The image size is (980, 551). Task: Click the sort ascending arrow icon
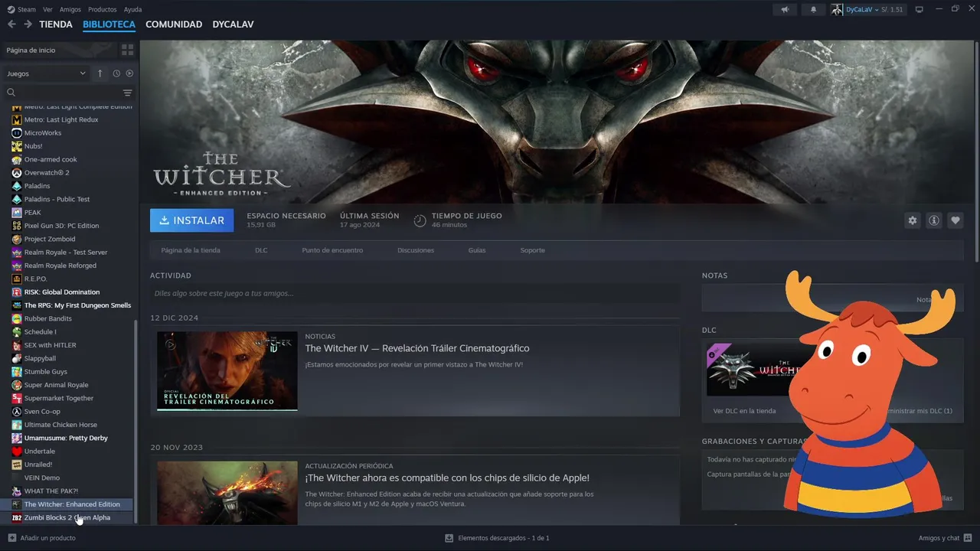[100, 73]
